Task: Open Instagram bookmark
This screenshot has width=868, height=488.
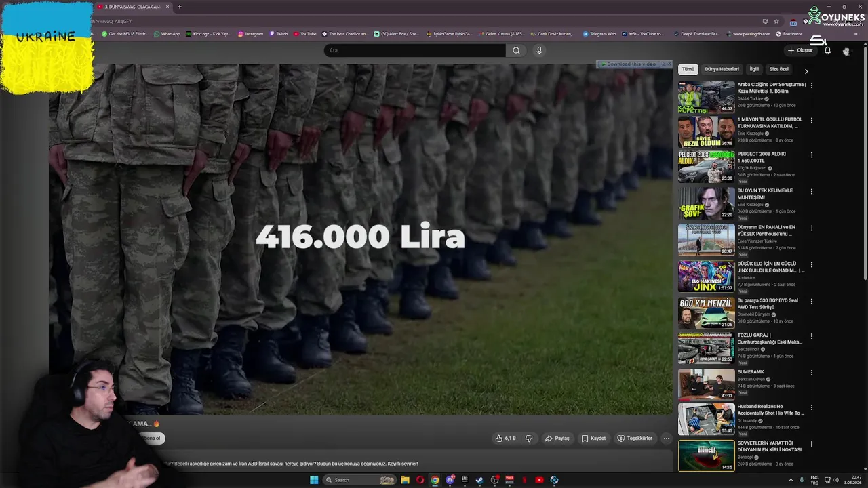Action: [250, 34]
